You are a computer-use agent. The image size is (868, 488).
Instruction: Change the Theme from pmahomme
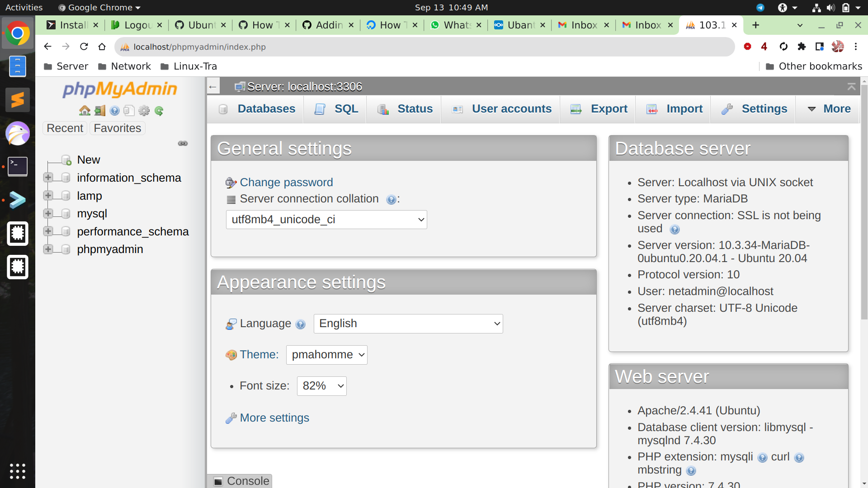point(326,355)
